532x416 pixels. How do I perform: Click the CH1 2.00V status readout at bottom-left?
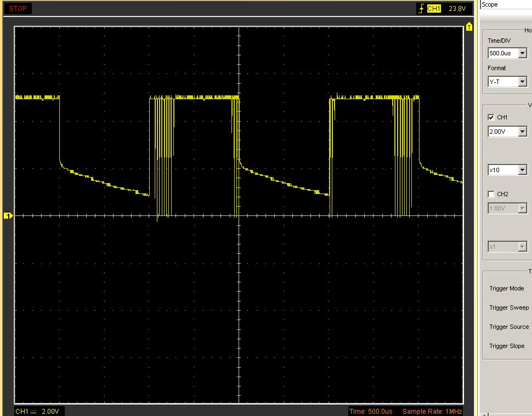click(37, 411)
